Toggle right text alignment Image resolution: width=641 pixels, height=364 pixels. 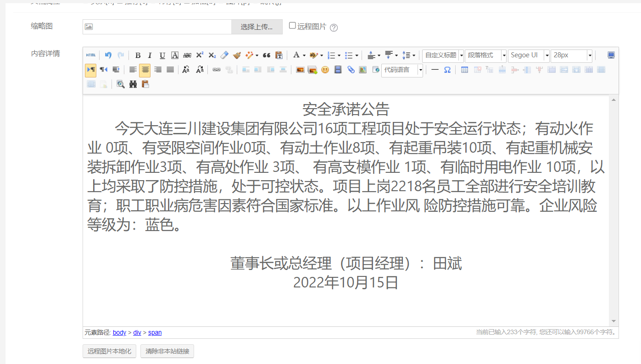[x=158, y=70]
